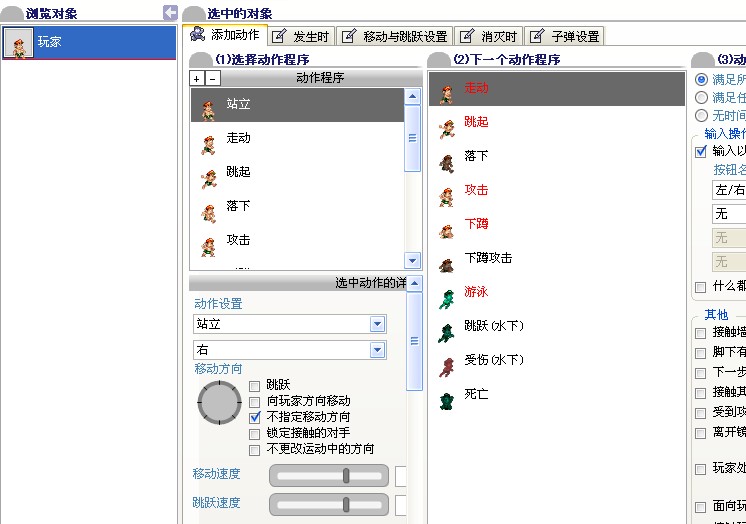Click 攻击 sprite in next action list

[x=446, y=197]
